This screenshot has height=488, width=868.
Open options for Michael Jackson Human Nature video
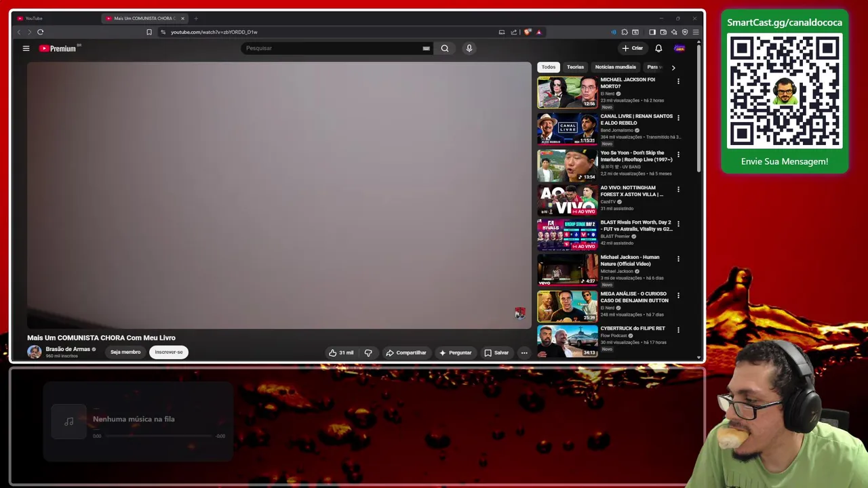point(678,259)
